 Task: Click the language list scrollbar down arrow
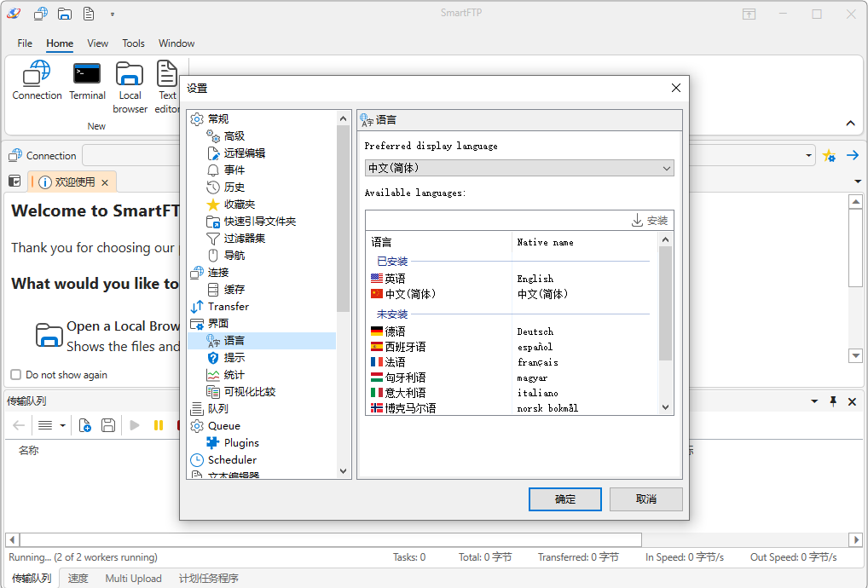point(665,407)
